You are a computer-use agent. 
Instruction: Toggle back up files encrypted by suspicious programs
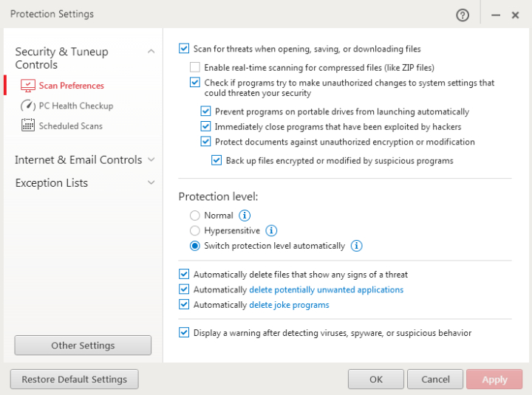click(x=216, y=160)
